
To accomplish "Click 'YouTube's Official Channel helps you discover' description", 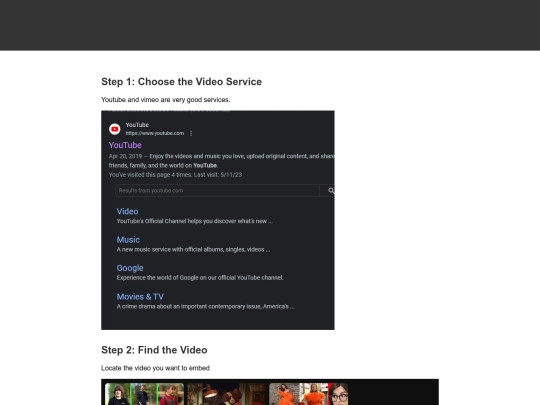I will coord(195,221).
